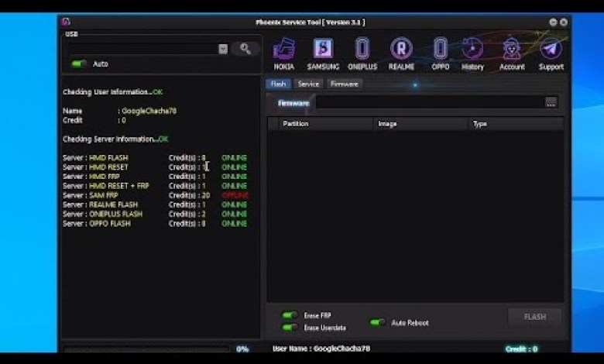Screen dimensions: 604x364
Task: Click the Firmware path input field
Action: point(428,102)
